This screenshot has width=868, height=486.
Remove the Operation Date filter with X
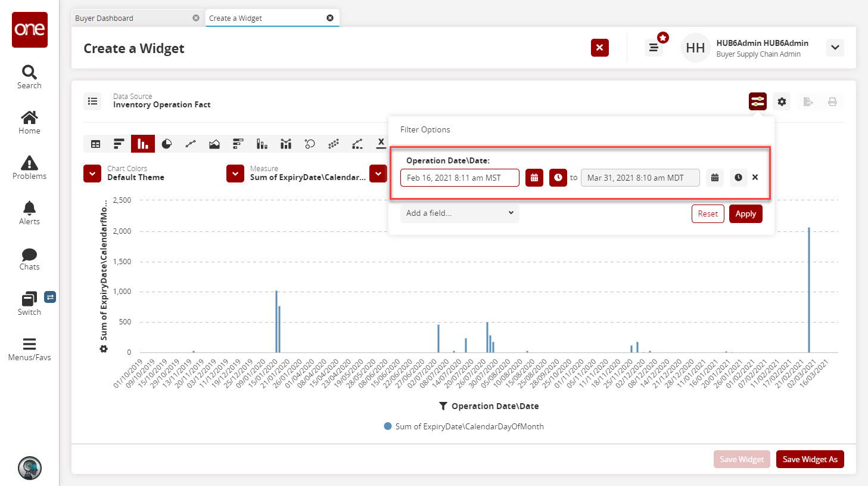click(x=755, y=177)
